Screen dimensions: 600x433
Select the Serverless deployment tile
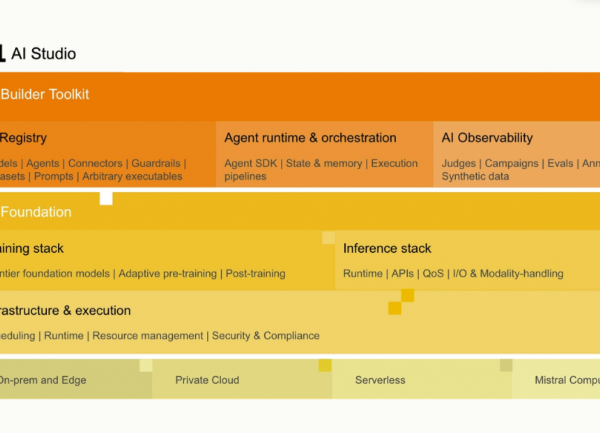pos(422,379)
